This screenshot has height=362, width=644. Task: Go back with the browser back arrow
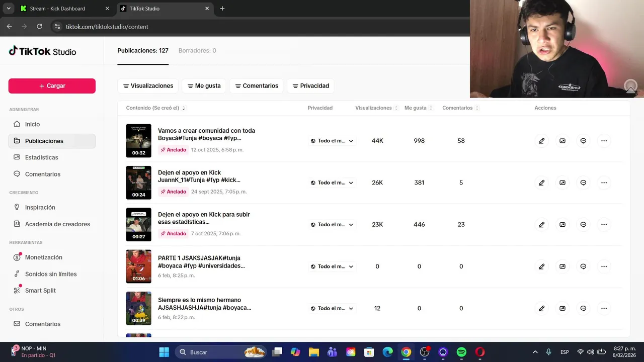(9, 26)
